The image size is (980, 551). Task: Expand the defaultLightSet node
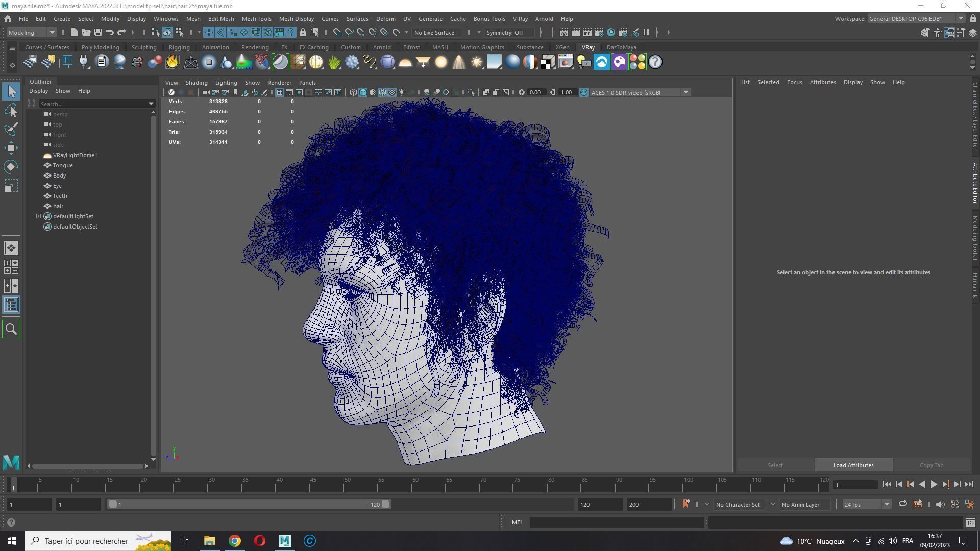[x=38, y=216]
